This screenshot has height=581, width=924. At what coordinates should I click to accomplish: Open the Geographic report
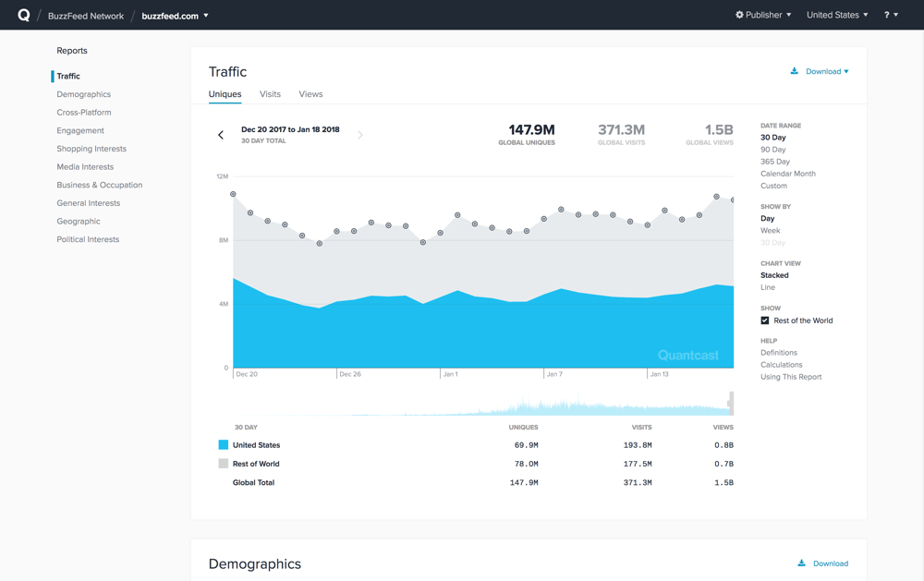tap(79, 222)
